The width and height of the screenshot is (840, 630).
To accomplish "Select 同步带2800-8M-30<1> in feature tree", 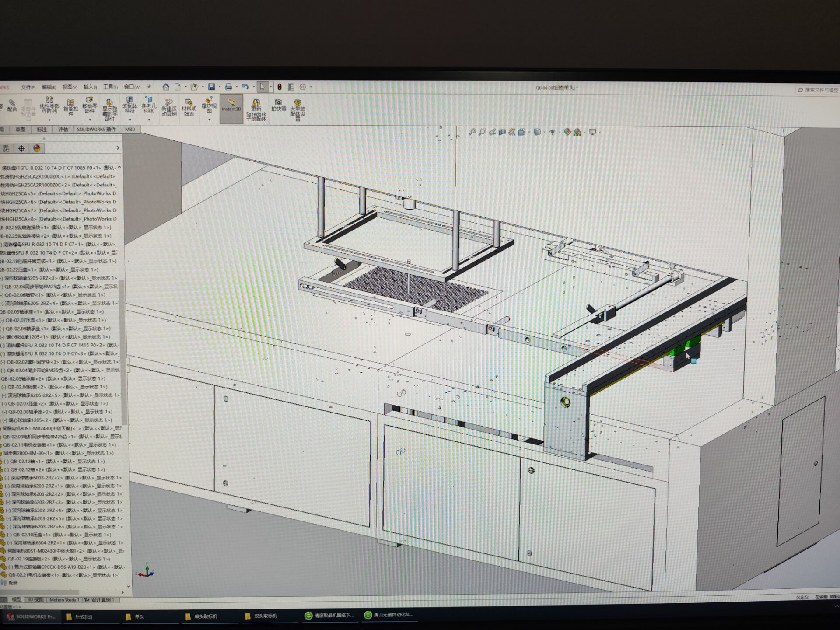I will [58, 453].
